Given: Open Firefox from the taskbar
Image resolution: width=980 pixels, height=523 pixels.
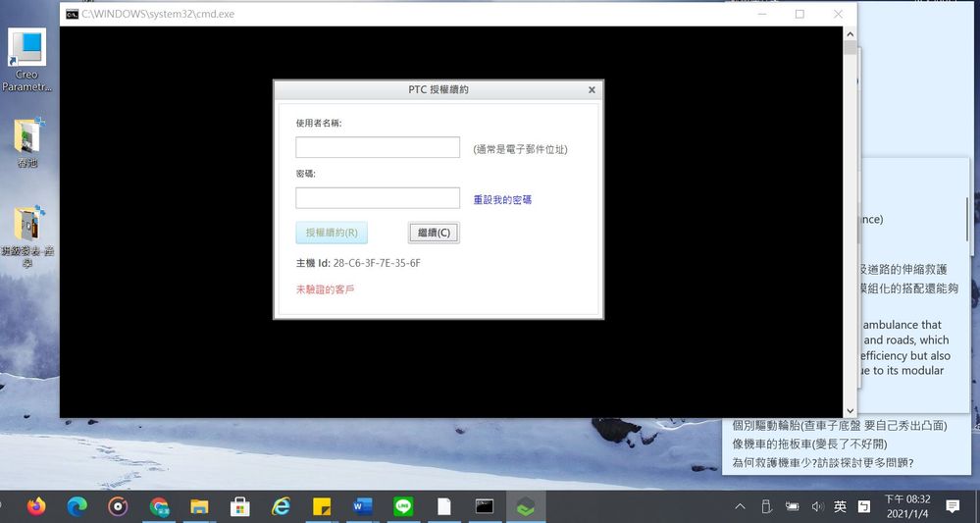Looking at the screenshot, I should 36,505.
